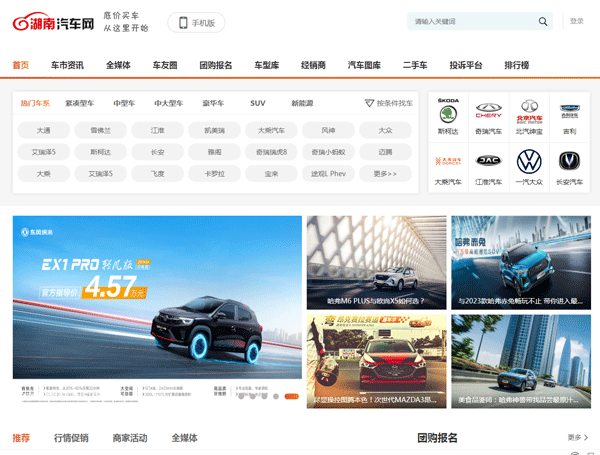Click the 卡罗拉 car series pill
600x455 pixels.
point(215,174)
